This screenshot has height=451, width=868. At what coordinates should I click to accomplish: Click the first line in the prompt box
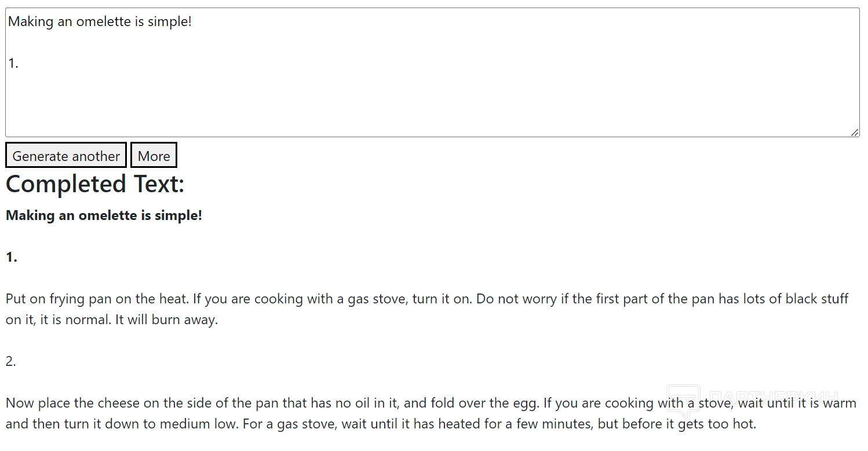(100, 22)
